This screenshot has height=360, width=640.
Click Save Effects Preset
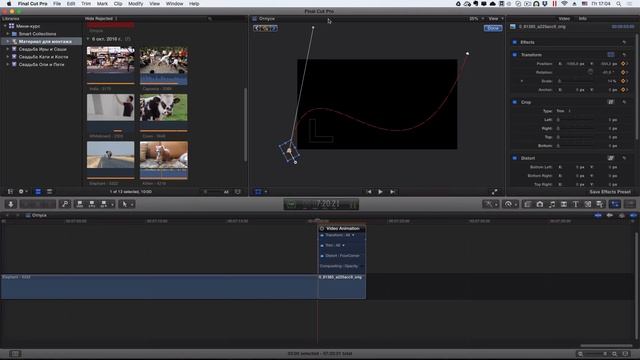coord(610,192)
